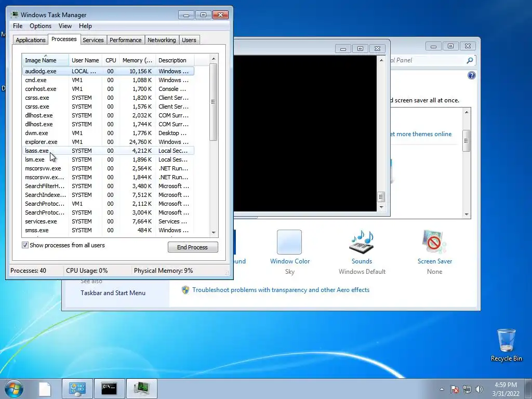The image size is (532, 399).
Task: Click process list scrollbar down arrow
Action: pyautogui.click(x=214, y=233)
